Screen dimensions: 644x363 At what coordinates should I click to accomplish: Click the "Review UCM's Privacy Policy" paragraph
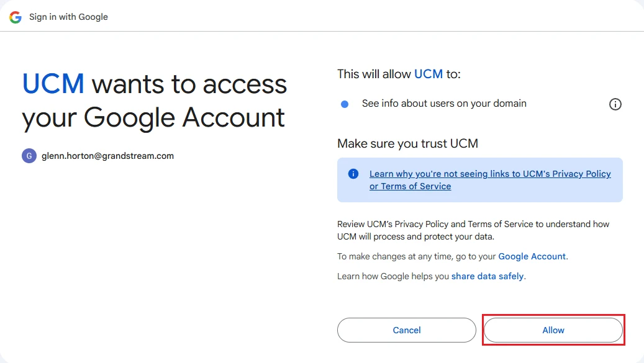[473, 230]
